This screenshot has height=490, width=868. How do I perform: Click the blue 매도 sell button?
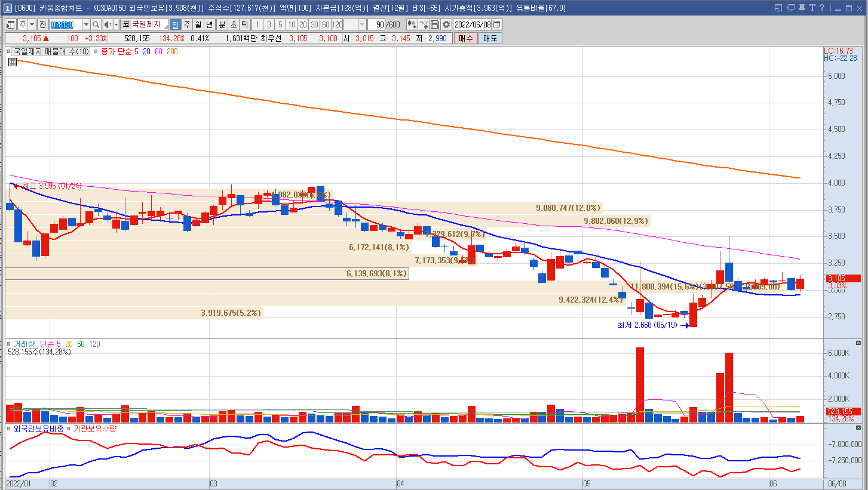(490, 38)
